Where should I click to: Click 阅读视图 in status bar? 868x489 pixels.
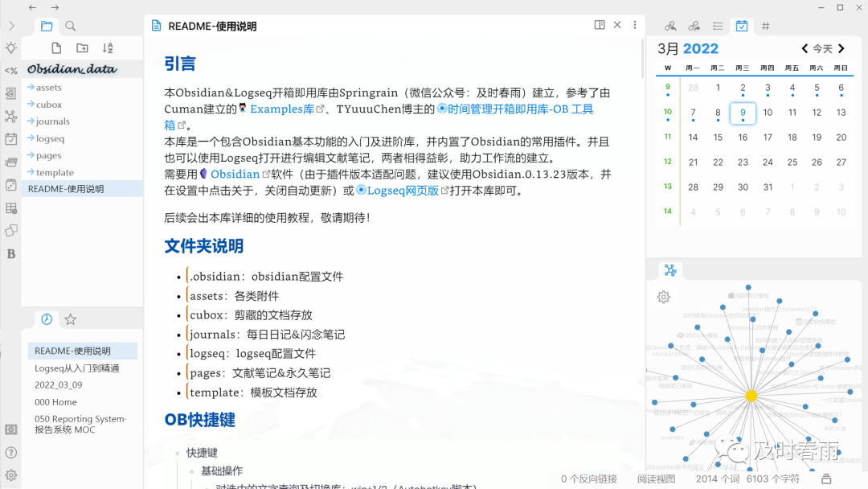pyautogui.click(x=656, y=479)
